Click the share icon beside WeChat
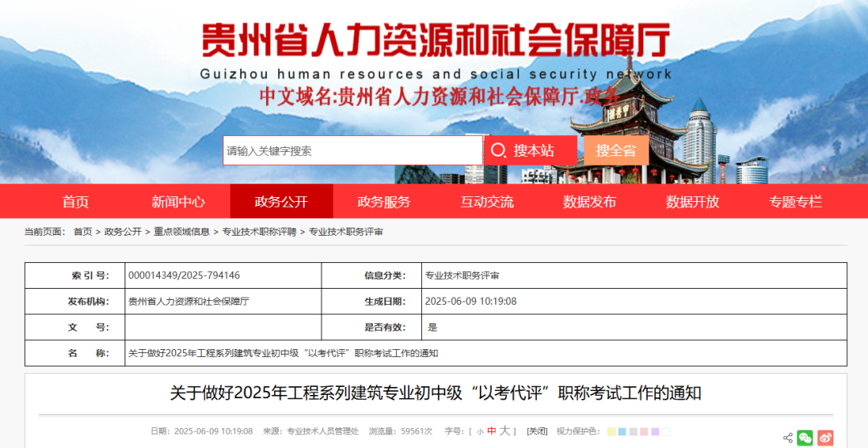 tap(788, 438)
